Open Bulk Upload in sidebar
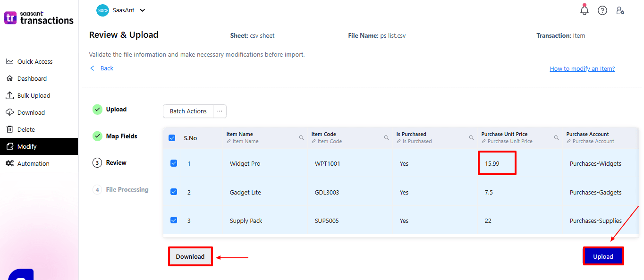This screenshot has width=644, height=280. [x=34, y=95]
